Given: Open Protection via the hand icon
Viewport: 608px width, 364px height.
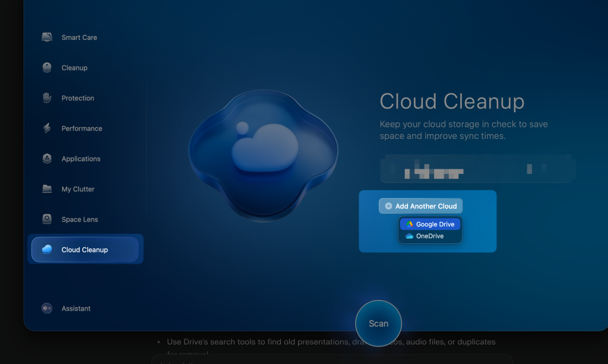Looking at the screenshot, I should (47, 98).
